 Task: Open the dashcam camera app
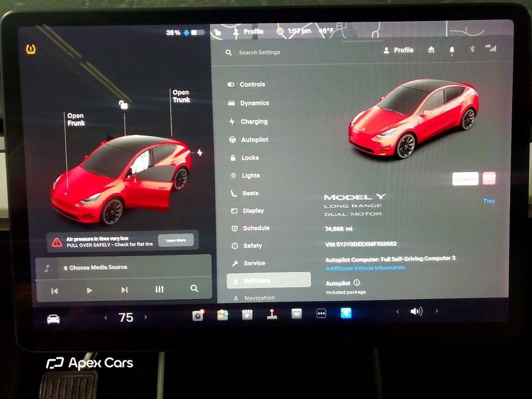pos(198,315)
